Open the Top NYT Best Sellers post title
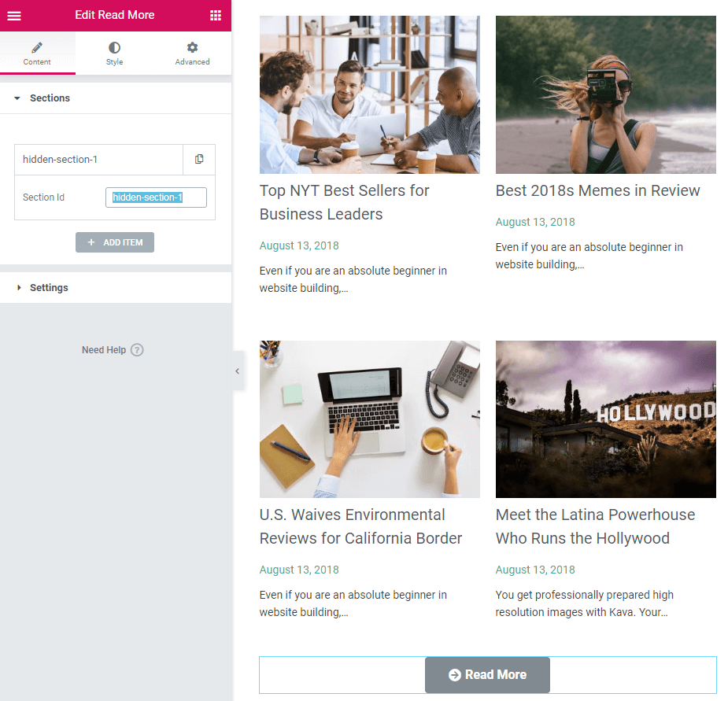 [x=344, y=202]
